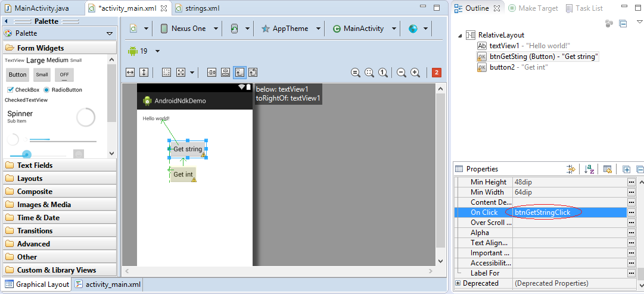Viewport: 644px width, 294px height.
Task: Open the AppTheme theme dropdown
Action: 291,29
